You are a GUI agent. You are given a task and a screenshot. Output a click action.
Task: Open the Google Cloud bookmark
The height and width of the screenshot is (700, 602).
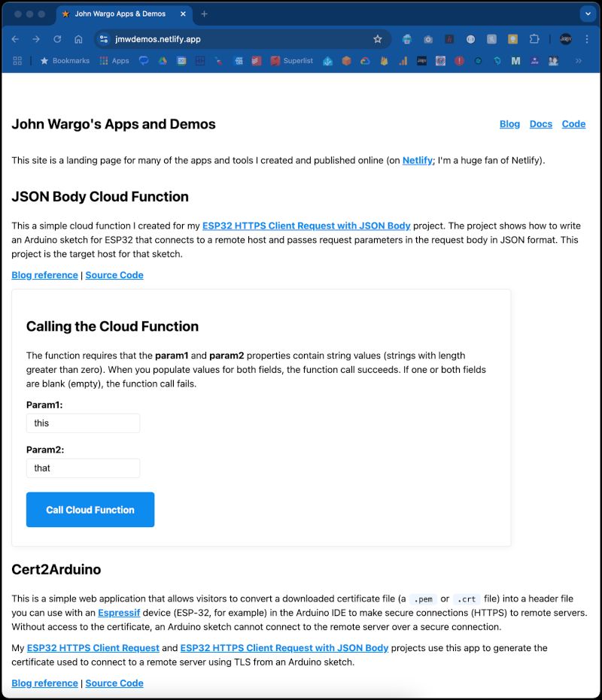coord(365,61)
